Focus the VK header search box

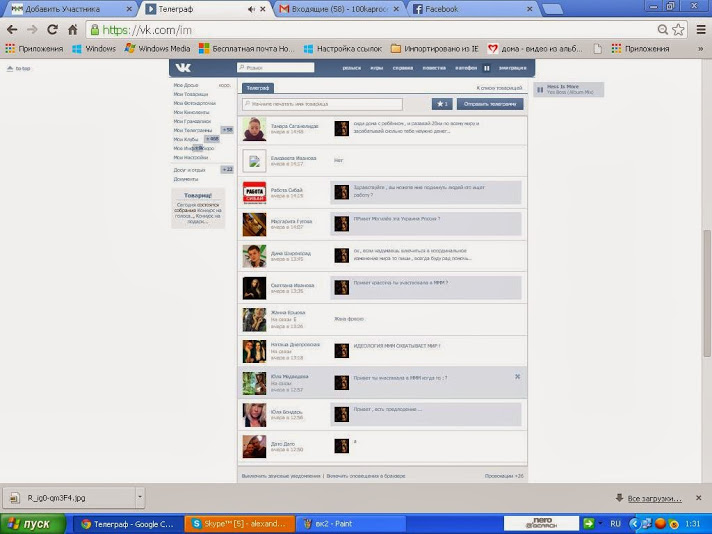(x=276, y=68)
